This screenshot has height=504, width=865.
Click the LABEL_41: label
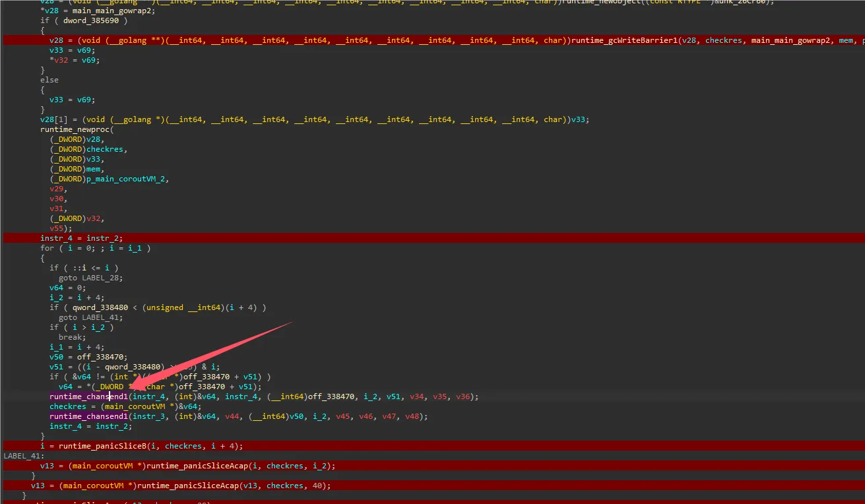point(24,456)
